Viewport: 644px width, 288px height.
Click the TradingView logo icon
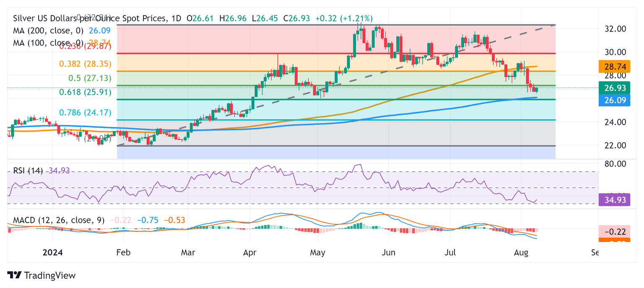pyautogui.click(x=14, y=275)
